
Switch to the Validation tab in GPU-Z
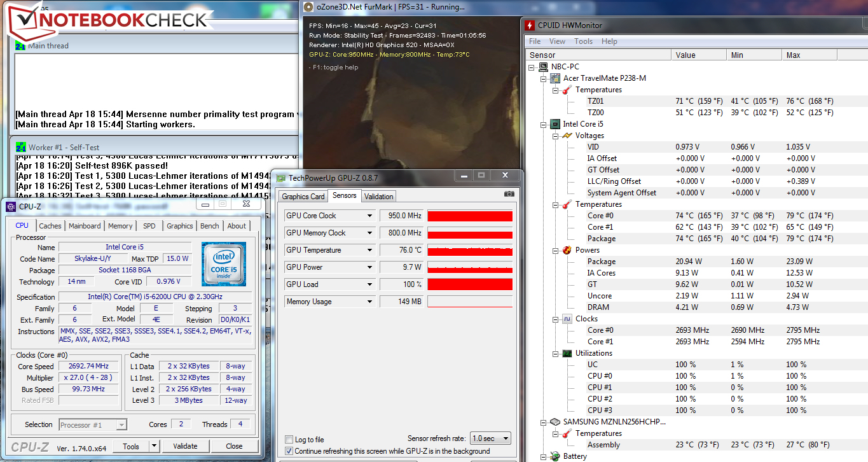[379, 197]
